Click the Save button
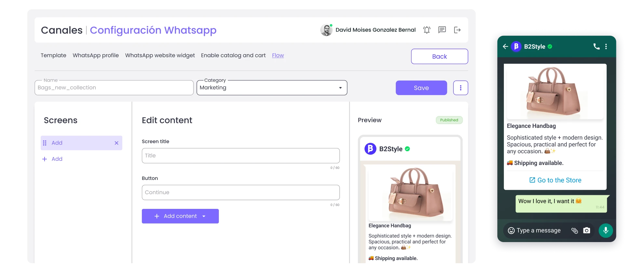 point(421,88)
